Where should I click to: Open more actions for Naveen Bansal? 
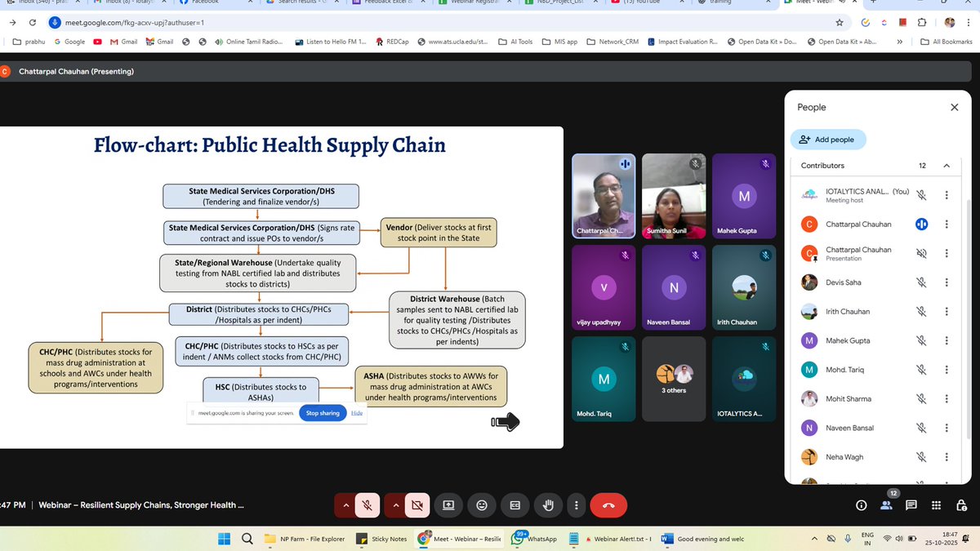(x=947, y=428)
